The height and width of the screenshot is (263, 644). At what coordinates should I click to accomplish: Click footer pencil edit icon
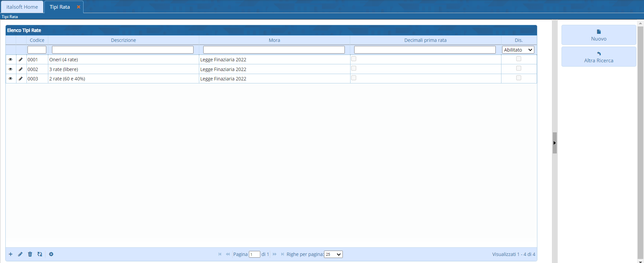tap(20, 254)
